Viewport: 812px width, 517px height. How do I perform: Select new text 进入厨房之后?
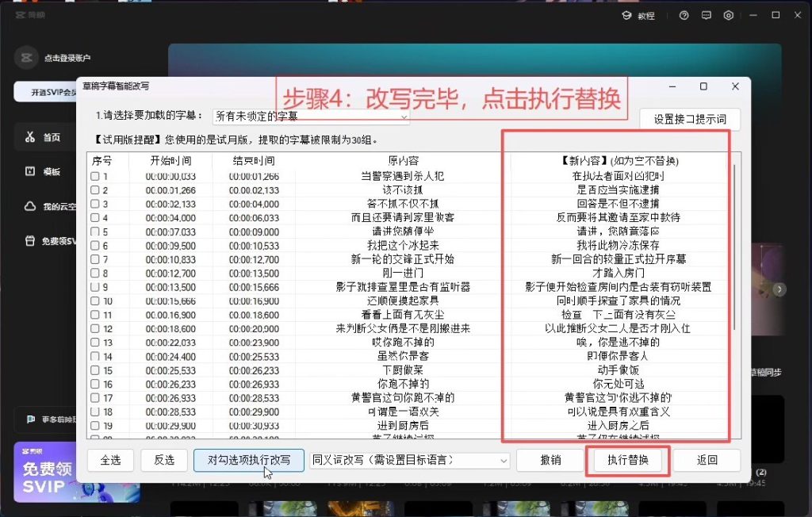[618, 426]
